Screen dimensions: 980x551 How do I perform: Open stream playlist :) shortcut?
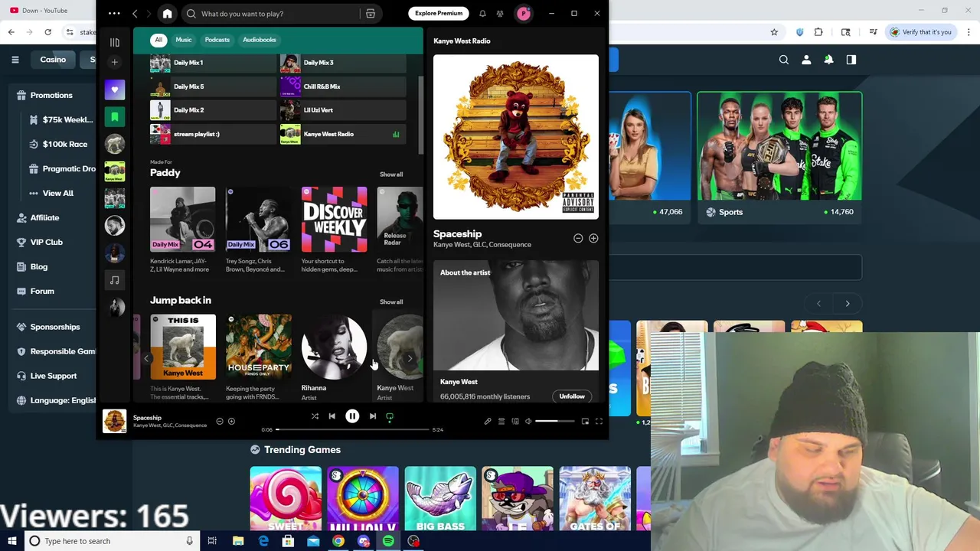point(212,134)
